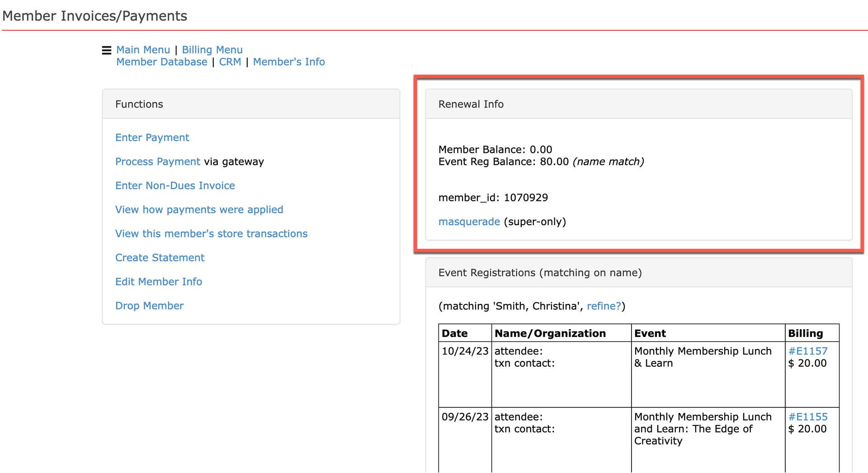Open billing invoice #E1155

[x=808, y=416]
